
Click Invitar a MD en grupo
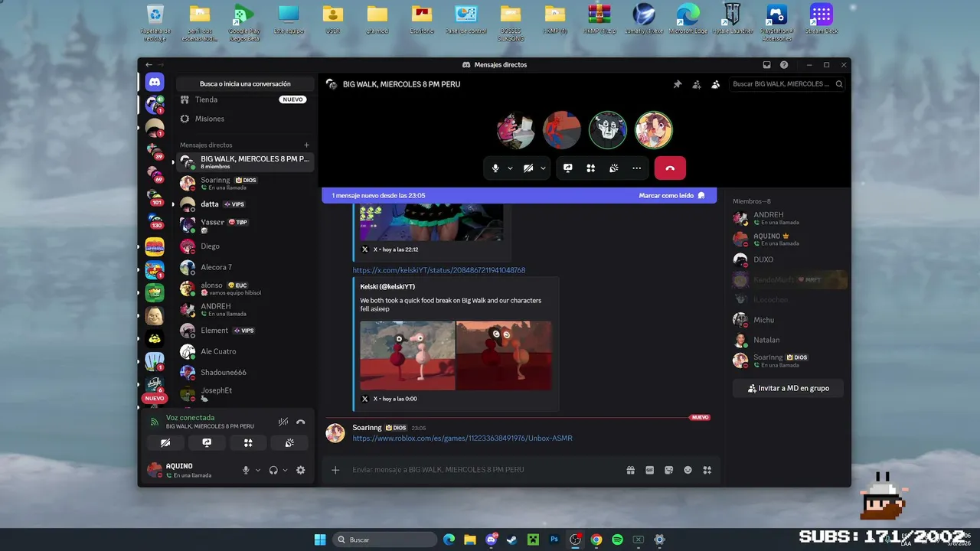tap(788, 388)
